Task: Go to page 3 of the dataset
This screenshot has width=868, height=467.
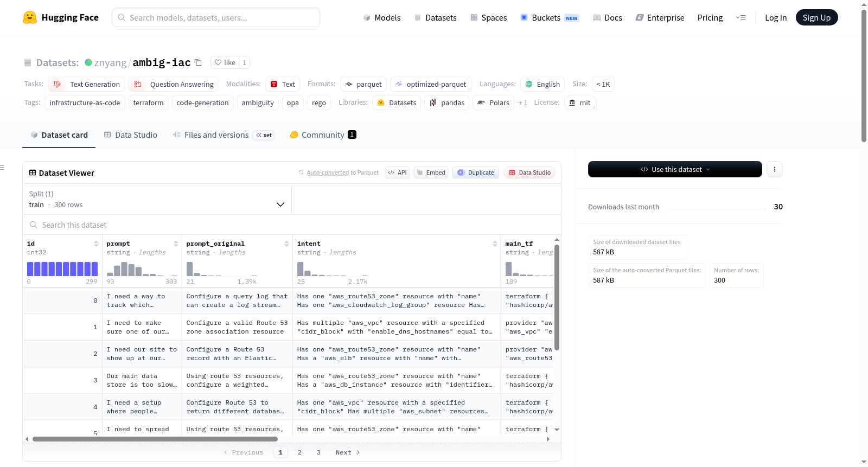Action: pyautogui.click(x=318, y=452)
